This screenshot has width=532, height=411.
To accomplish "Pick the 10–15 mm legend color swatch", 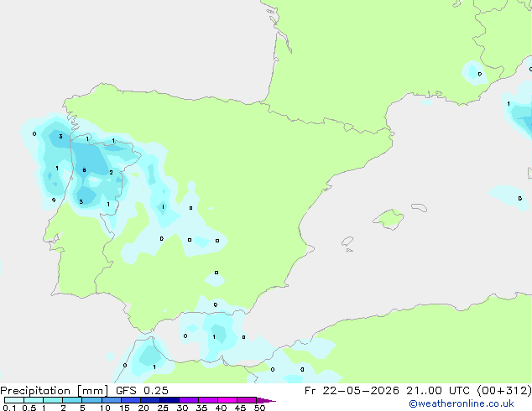I will 111,400.
